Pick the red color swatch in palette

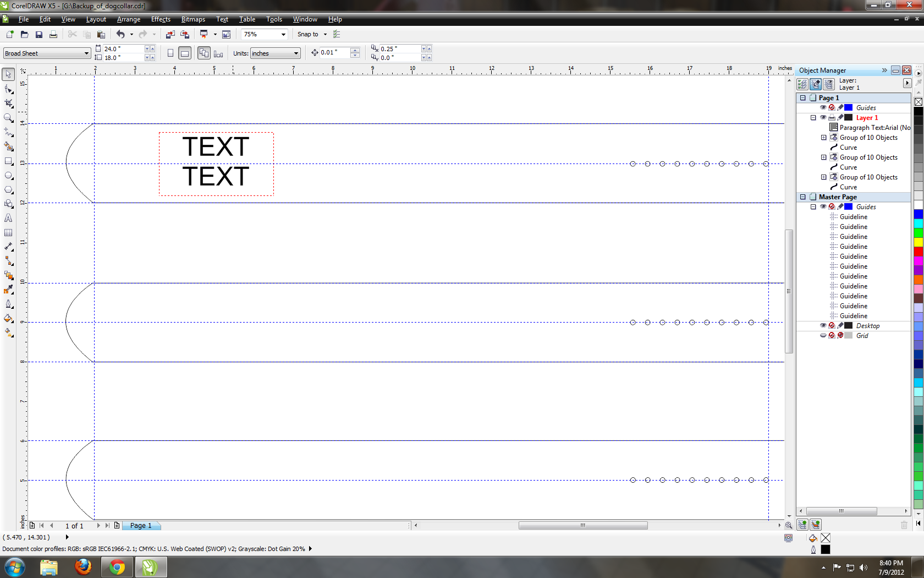pyautogui.click(x=919, y=251)
